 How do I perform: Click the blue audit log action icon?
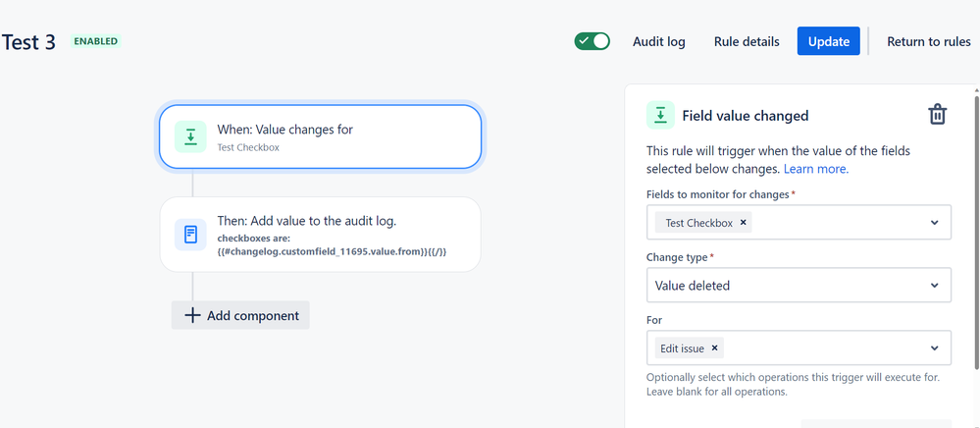coord(190,235)
